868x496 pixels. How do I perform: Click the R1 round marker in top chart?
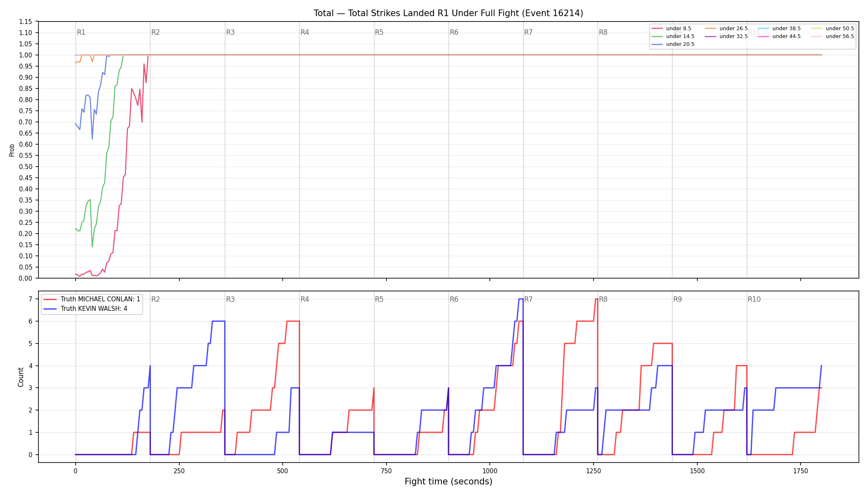point(81,32)
